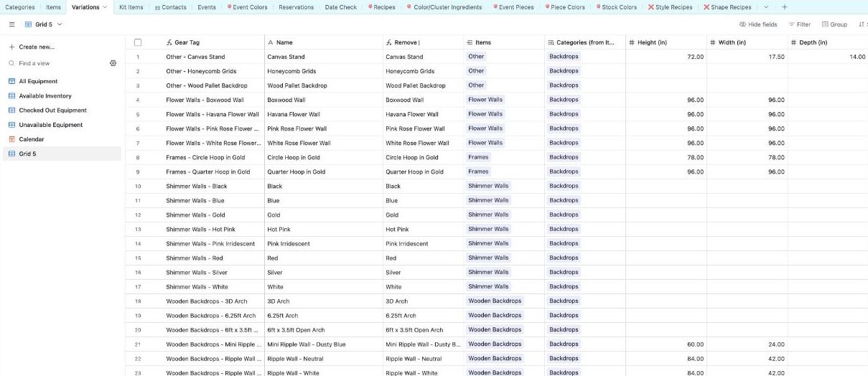This screenshot has width=868, height=376.
Task: Click the Frames tag in Circle Hoop row
Action: tap(478, 157)
